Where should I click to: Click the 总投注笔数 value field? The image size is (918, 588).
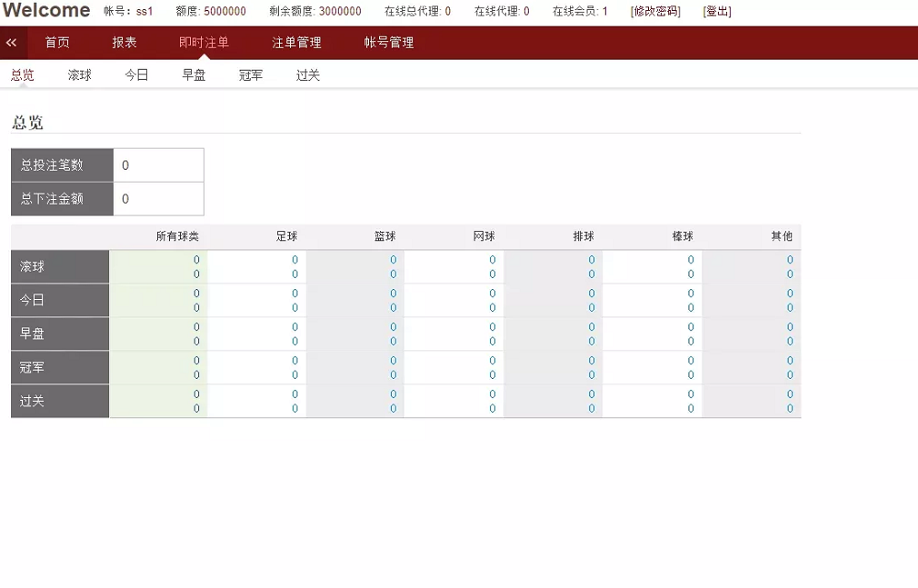[x=158, y=165]
